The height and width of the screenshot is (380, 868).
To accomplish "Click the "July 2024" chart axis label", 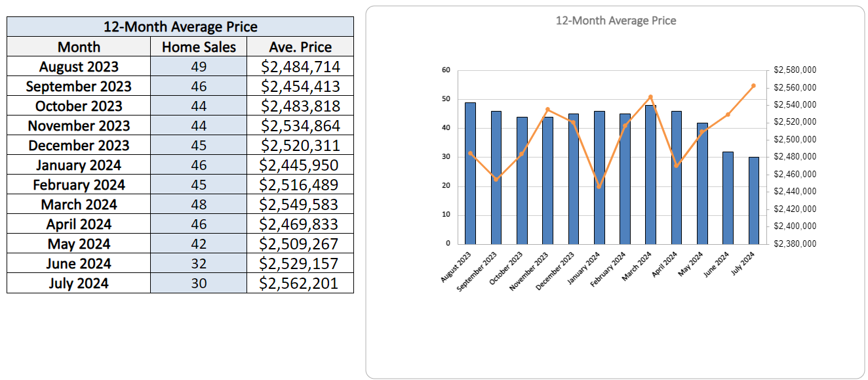I will coord(743,264).
